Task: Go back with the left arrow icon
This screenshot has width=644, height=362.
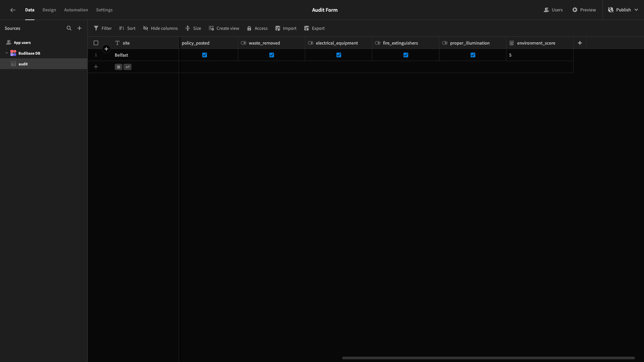Action: coord(13,10)
